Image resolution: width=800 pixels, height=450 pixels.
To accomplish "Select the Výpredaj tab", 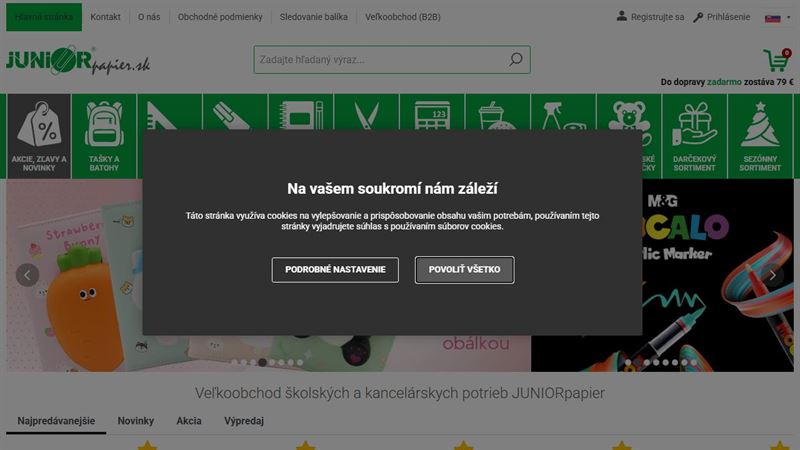I will pyautogui.click(x=244, y=421).
